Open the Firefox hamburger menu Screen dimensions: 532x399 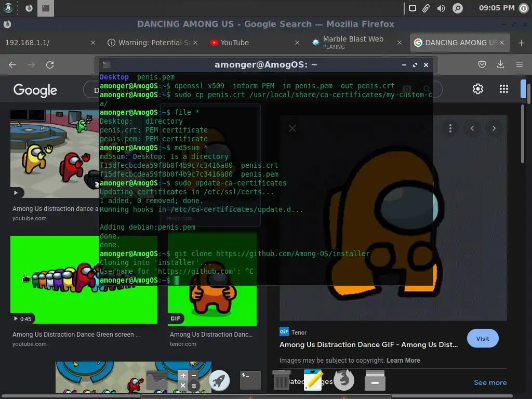(520, 64)
